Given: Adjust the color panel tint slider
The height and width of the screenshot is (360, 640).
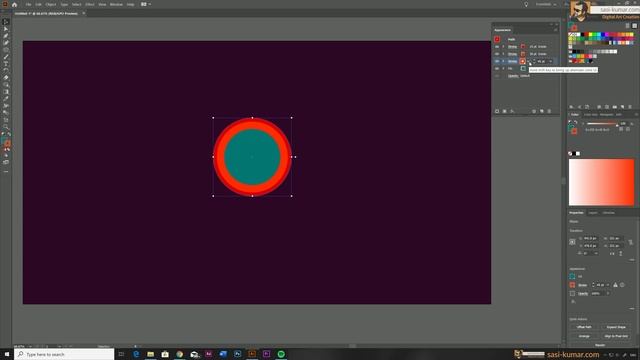Looking at the screenshot, I should pos(602,124).
